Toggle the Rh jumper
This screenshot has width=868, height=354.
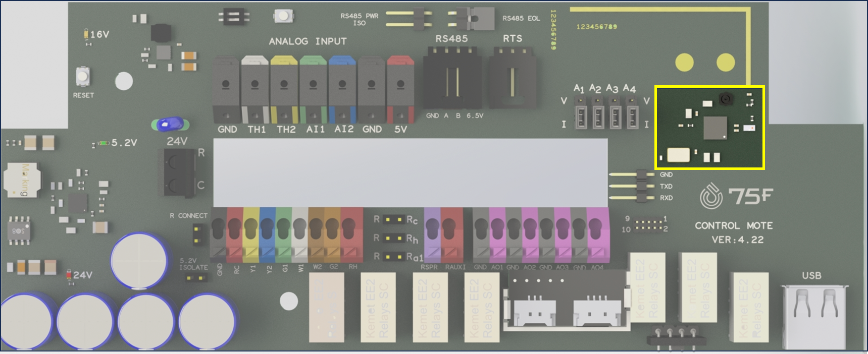(x=394, y=238)
